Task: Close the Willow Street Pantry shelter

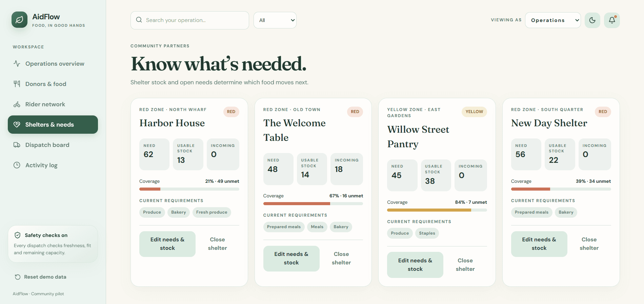Action: point(465,265)
